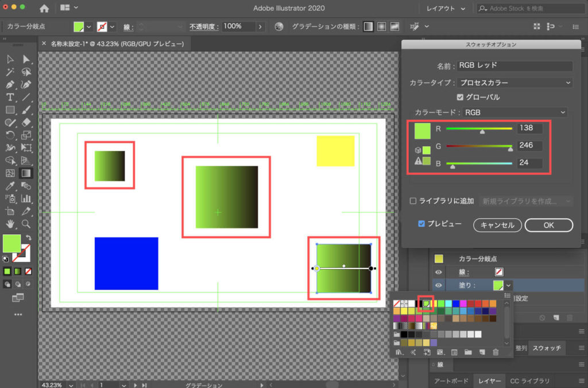The height and width of the screenshot is (388, 588).
Task: Enable ライブラリに追加 checkbox
Action: (413, 201)
